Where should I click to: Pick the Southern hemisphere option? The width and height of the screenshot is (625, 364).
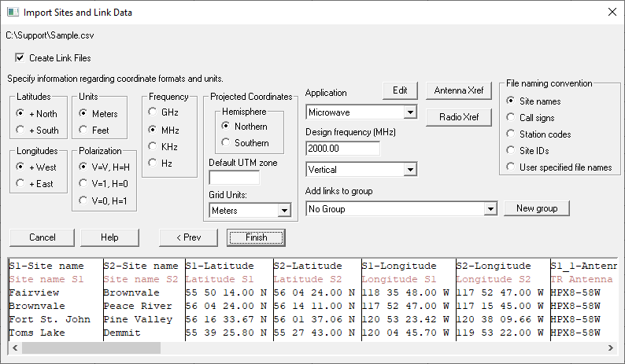(x=227, y=143)
